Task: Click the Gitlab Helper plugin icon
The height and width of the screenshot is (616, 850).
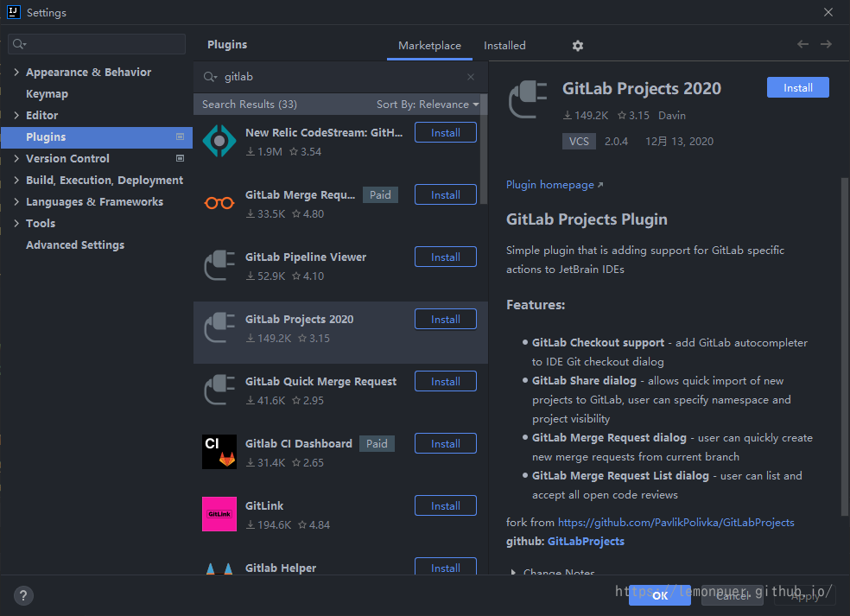Action: click(x=219, y=568)
